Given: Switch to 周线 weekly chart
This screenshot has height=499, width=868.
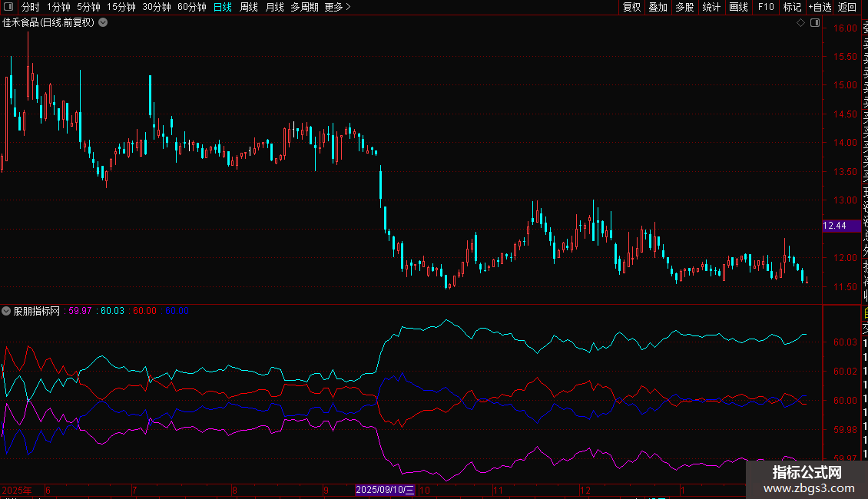Looking at the screenshot, I should [249, 7].
